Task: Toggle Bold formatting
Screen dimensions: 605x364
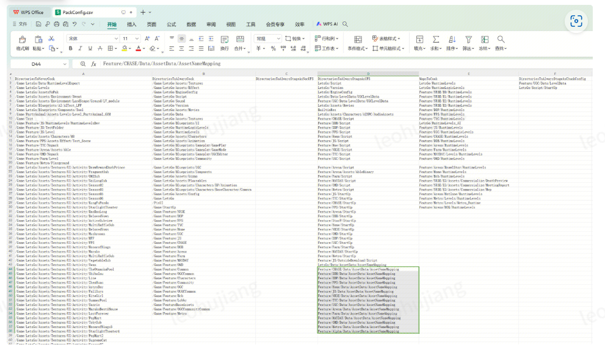Action: point(70,49)
